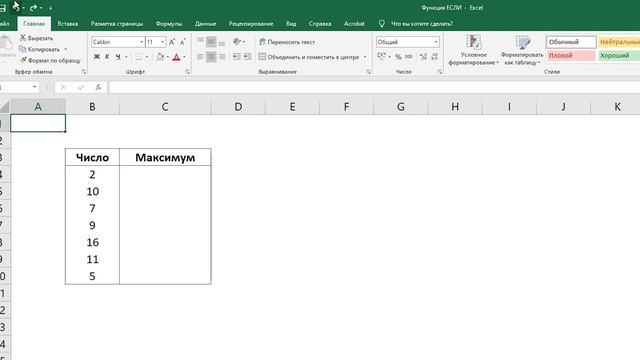Image resolution: width=640 pixels, height=360 pixels.
Task: Switch to the Разметка страницы ribbon tab
Action: click(117, 24)
